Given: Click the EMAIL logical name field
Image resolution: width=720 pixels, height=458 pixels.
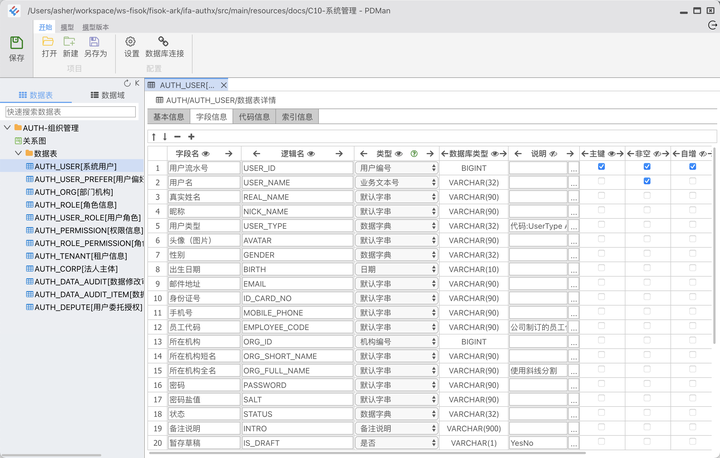Looking at the screenshot, I should [297, 284].
